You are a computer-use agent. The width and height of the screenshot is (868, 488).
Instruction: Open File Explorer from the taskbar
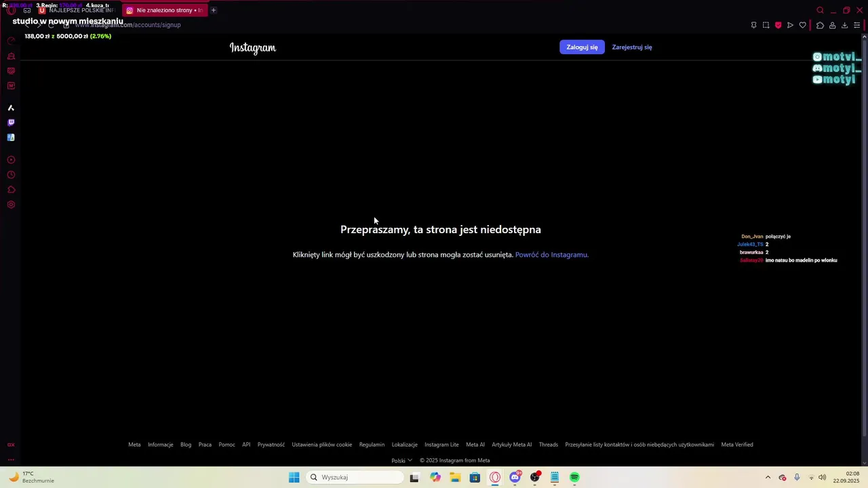click(455, 477)
